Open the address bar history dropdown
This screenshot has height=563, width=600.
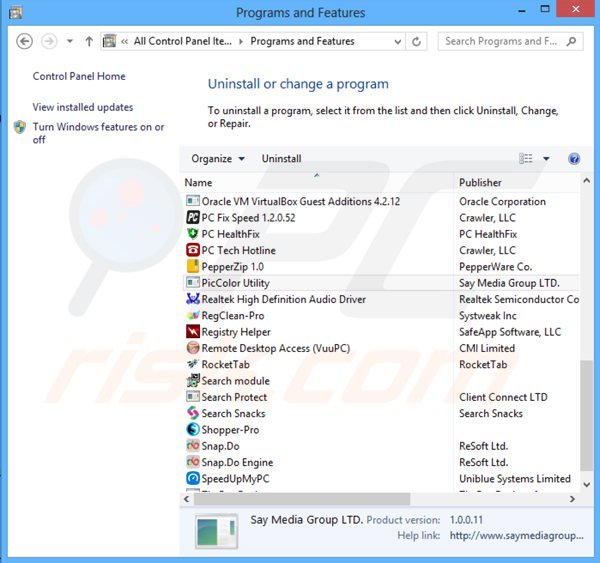(x=398, y=41)
